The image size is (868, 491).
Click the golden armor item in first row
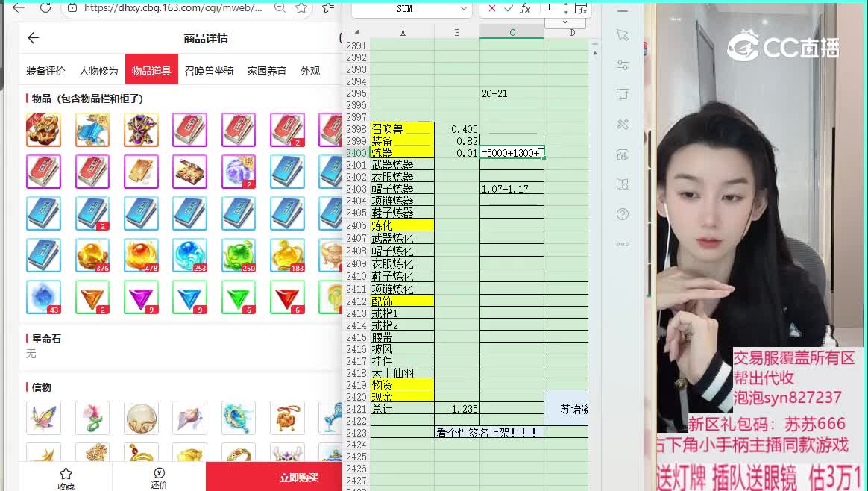(x=44, y=130)
